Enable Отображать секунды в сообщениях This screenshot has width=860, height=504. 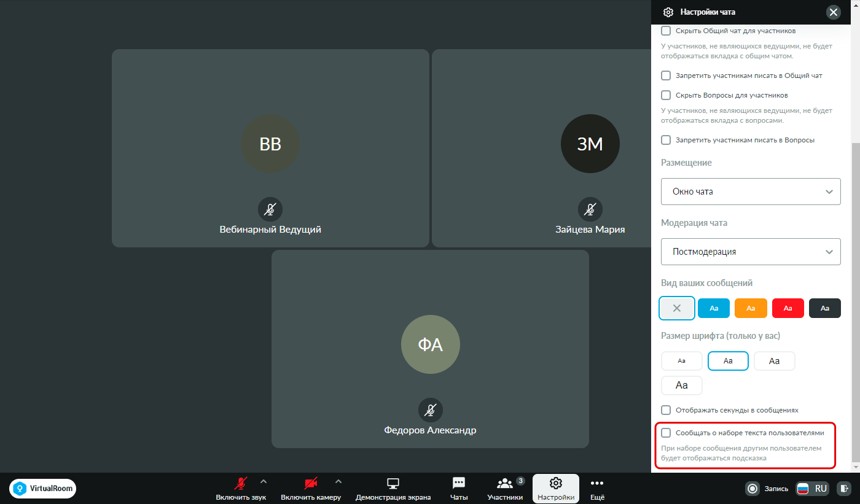tap(666, 410)
